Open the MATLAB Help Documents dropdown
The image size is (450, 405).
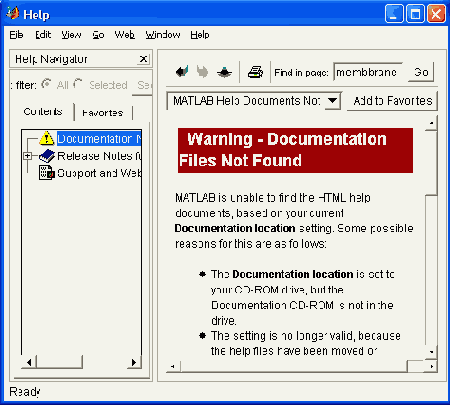coord(332,100)
